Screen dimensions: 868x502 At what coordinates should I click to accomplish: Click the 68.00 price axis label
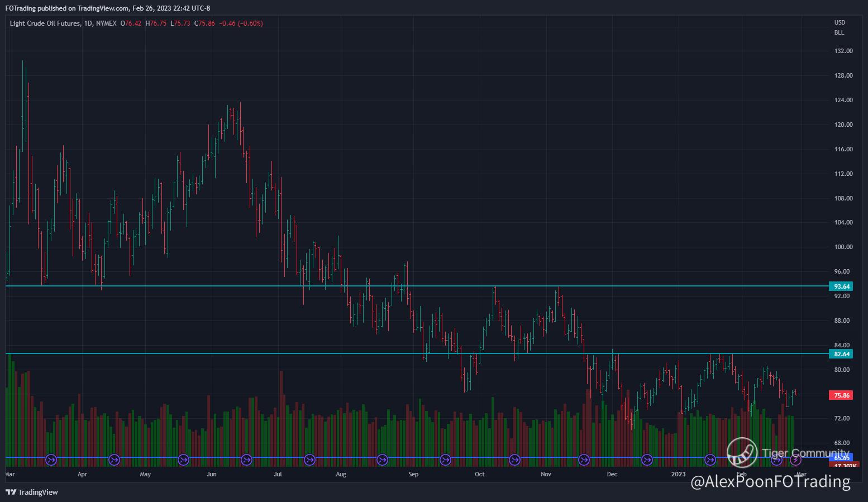coord(842,443)
